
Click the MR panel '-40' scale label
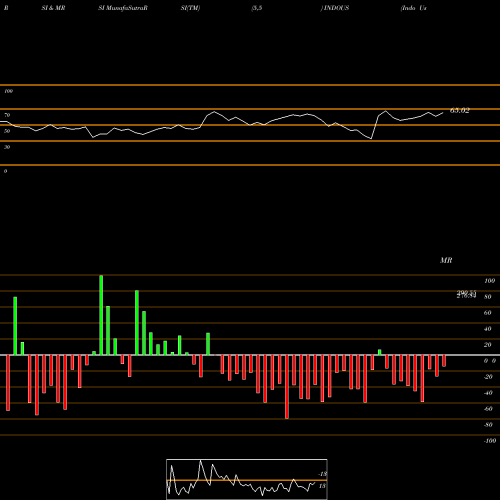[x=488, y=393]
